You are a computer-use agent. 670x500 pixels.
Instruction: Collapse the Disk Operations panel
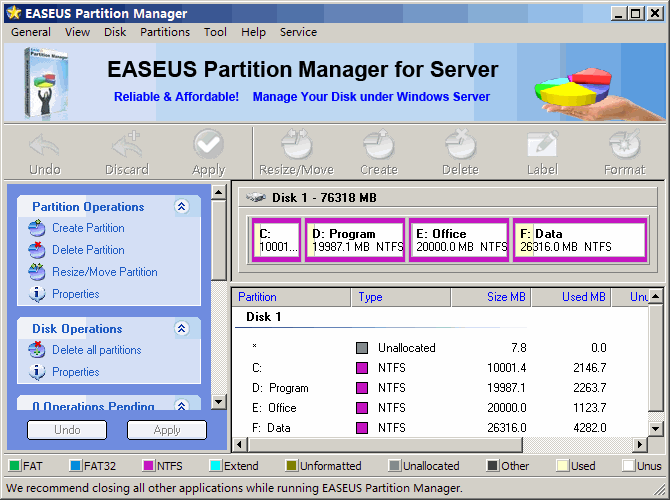(x=182, y=329)
